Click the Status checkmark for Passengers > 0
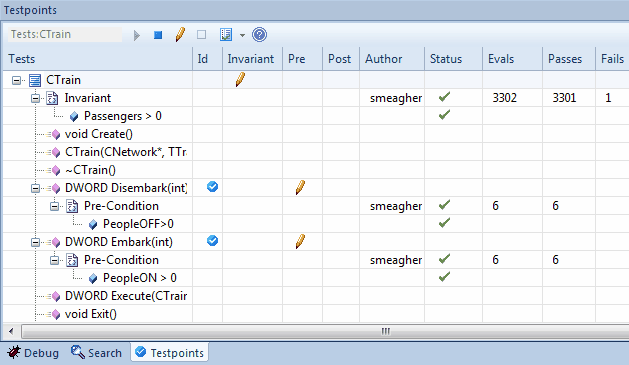Screen dimensions: 629x365 pos(444,115)
